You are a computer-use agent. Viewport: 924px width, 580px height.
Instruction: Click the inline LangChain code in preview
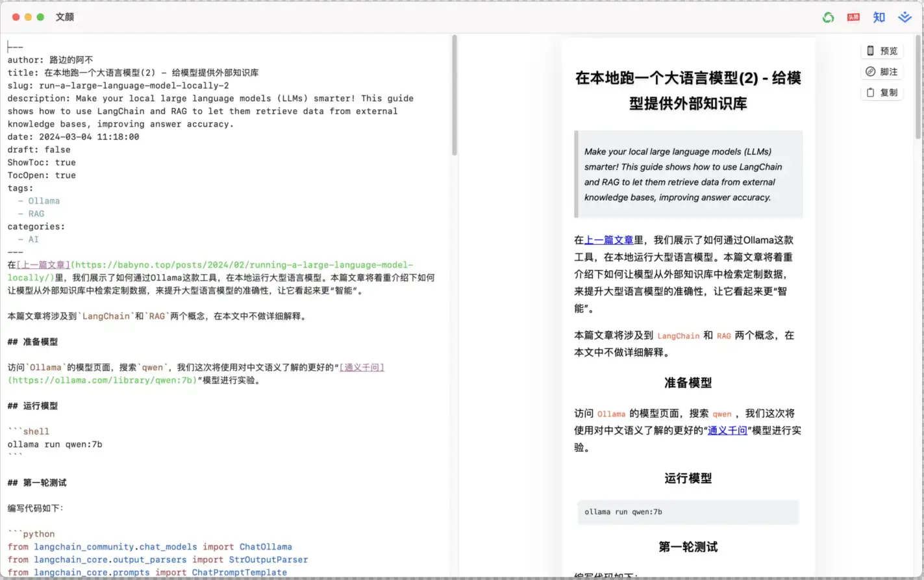click(x=678, y=336)
